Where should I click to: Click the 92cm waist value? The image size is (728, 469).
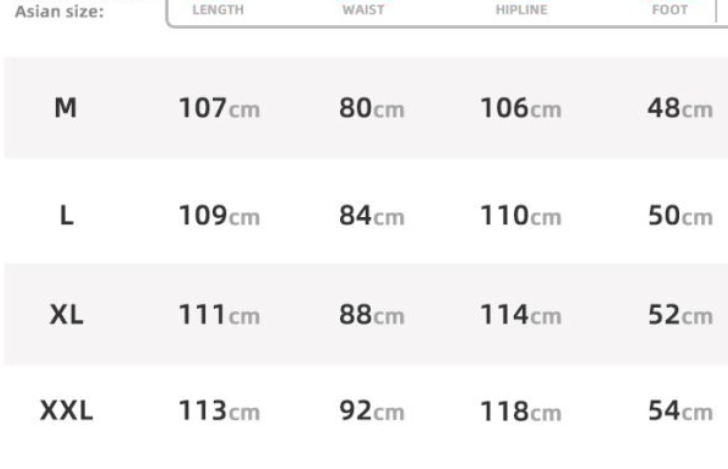[x=370, y=411]
